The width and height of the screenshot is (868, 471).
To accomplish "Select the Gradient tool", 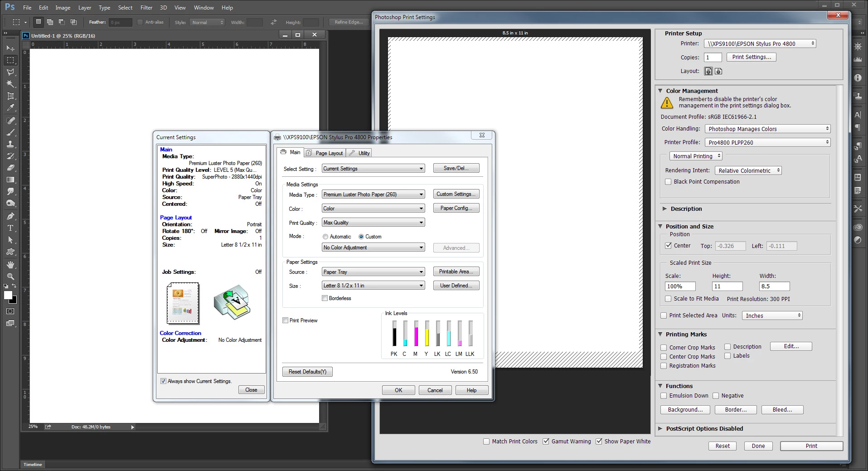I will [10, 180].
